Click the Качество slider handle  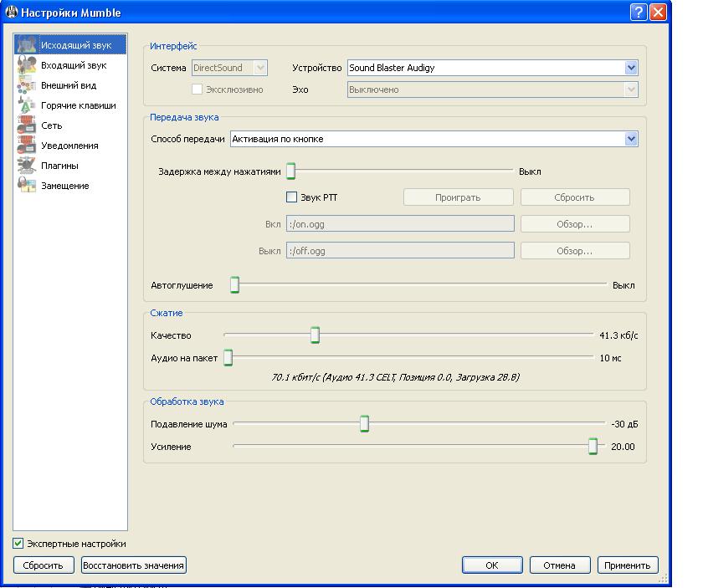tap(315, 335)
